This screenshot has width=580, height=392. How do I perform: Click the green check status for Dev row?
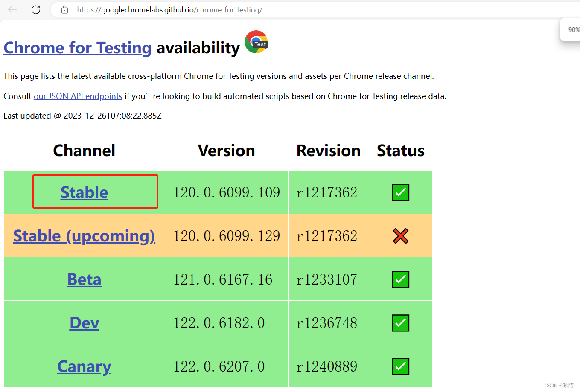tap(401, 323)
